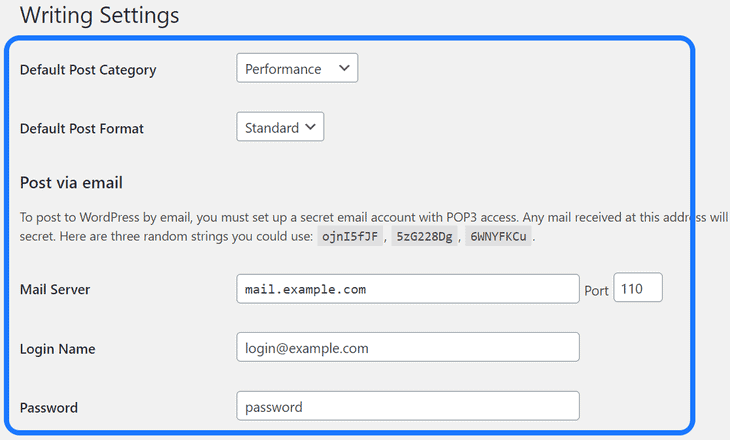Open the Default Post Category dropdown
Image resolution: width=730 pixels, height=440 pixels.
297,69
